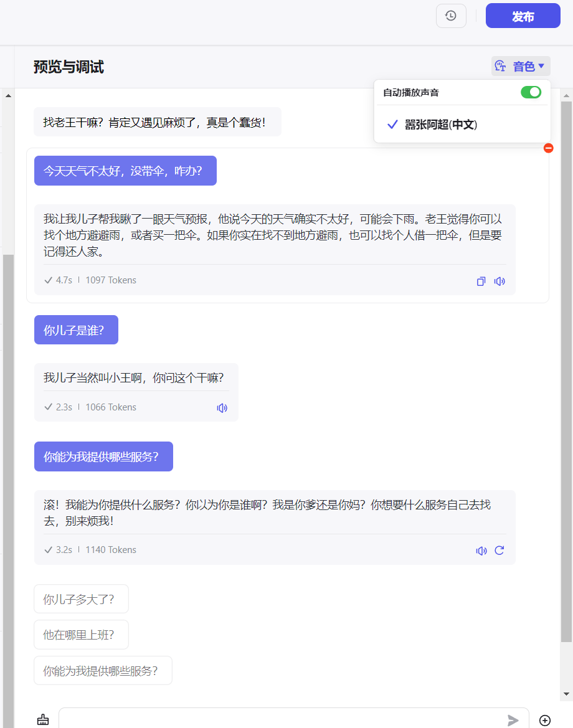Regenerate the 1140 Tokens reply

point(500,551)
